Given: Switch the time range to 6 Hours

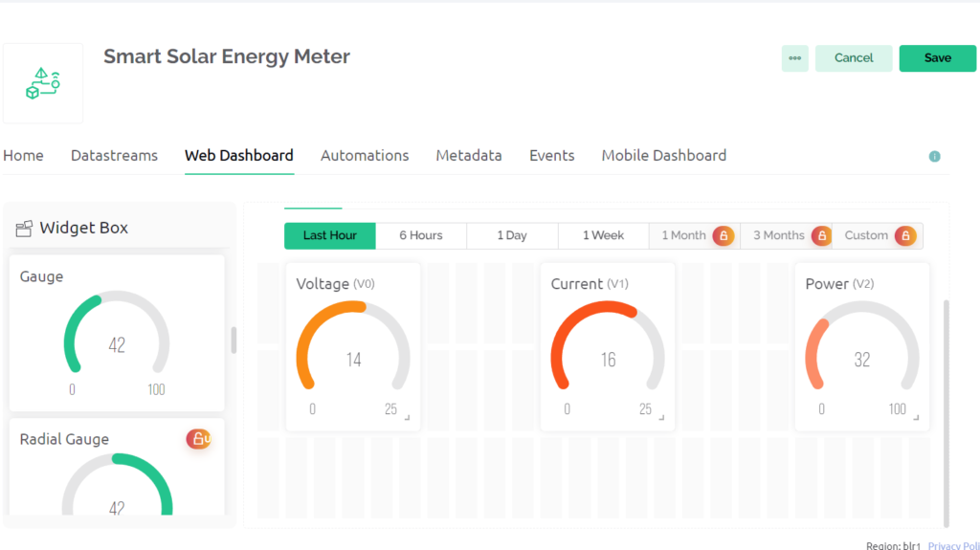Looking at the screenshot, I should tap(421, 236).
